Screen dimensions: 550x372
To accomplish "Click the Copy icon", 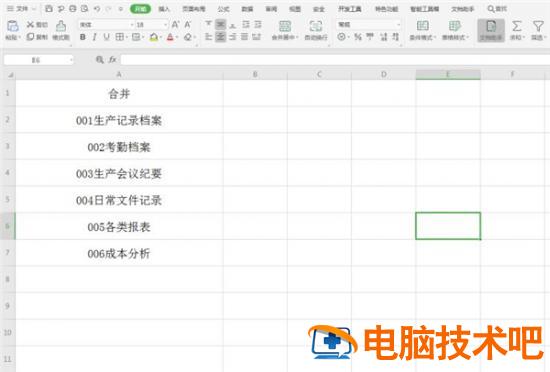I will tap(31, 37).
